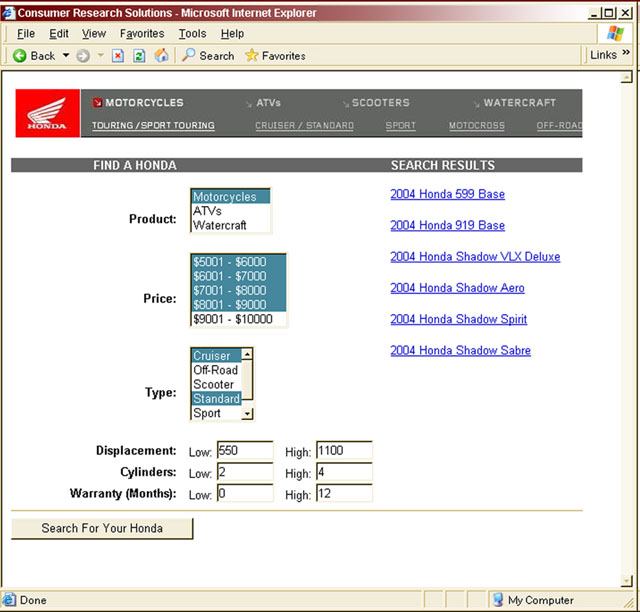Select the $9001 - $10000 price range
The width and height of the screenshot is (640, 612).
point(239,319)
